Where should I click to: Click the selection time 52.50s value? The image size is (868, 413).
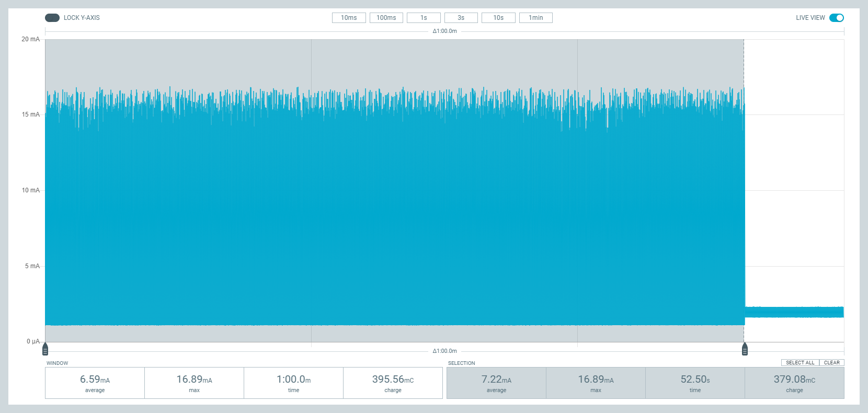(x=695, y=380)
